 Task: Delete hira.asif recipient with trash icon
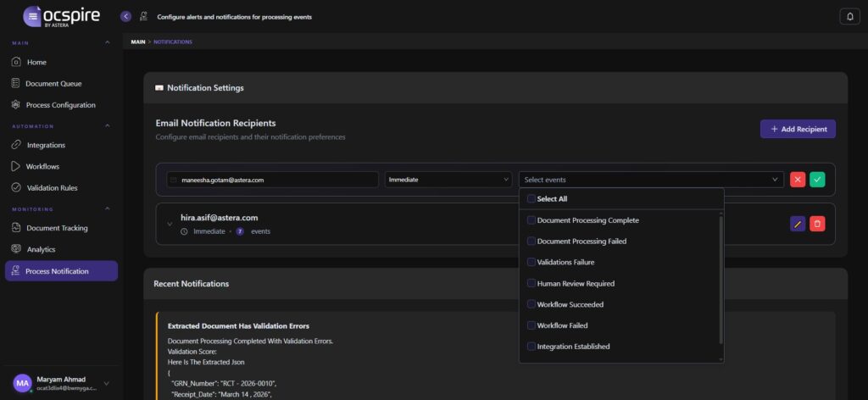817,224
